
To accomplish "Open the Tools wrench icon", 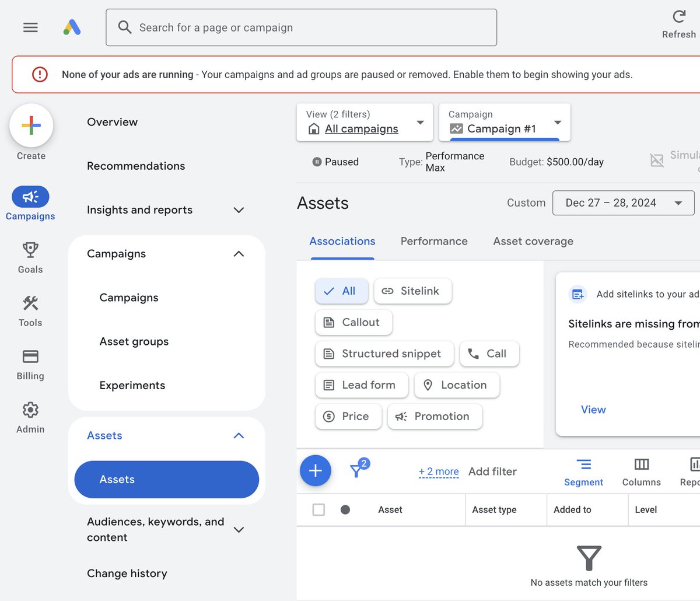I will tap(30, 303).
